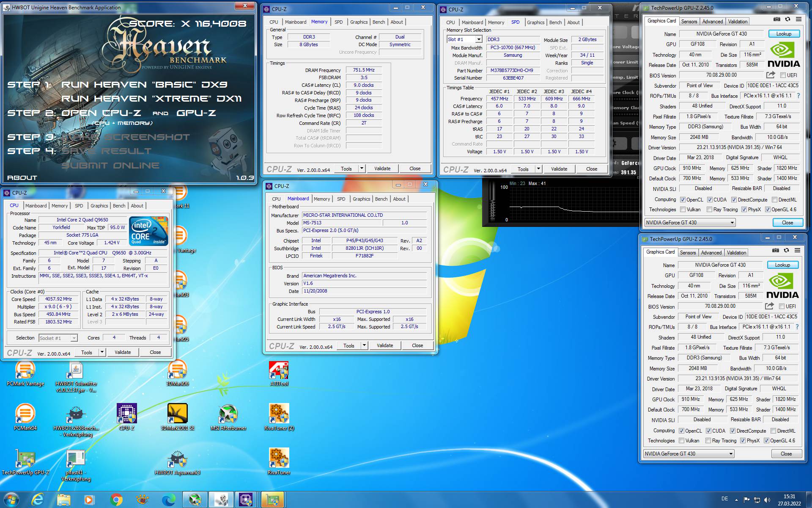Click the Bus Interface question mark in upper GPU-Z
Image resolution: width=812 pixels, height=508 pixels.
[x=798, y=96]
